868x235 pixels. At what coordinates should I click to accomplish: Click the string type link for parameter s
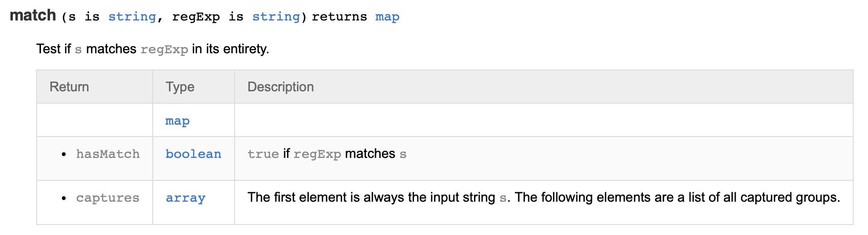pyautogui.click(x=132, y=17)
